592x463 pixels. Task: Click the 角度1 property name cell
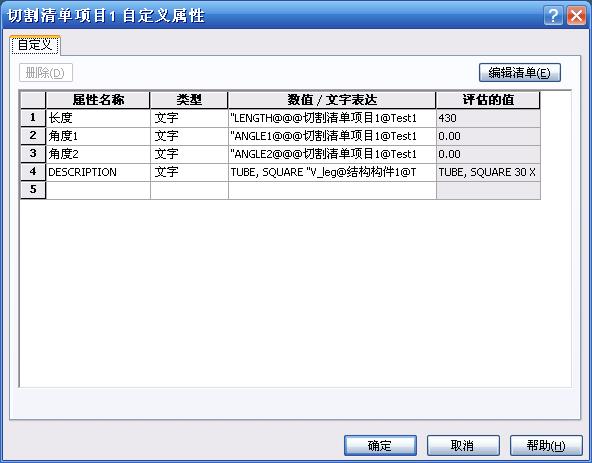(x=98, y=136)
